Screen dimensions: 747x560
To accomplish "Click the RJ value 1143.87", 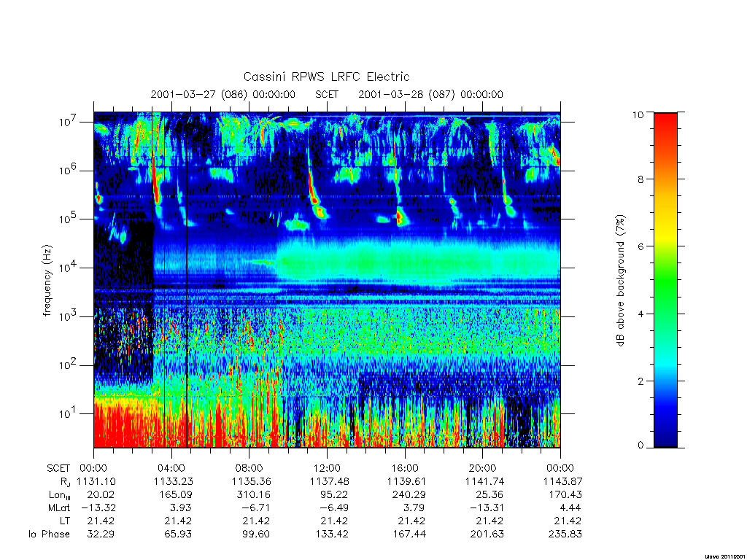I will click(562, 481).
